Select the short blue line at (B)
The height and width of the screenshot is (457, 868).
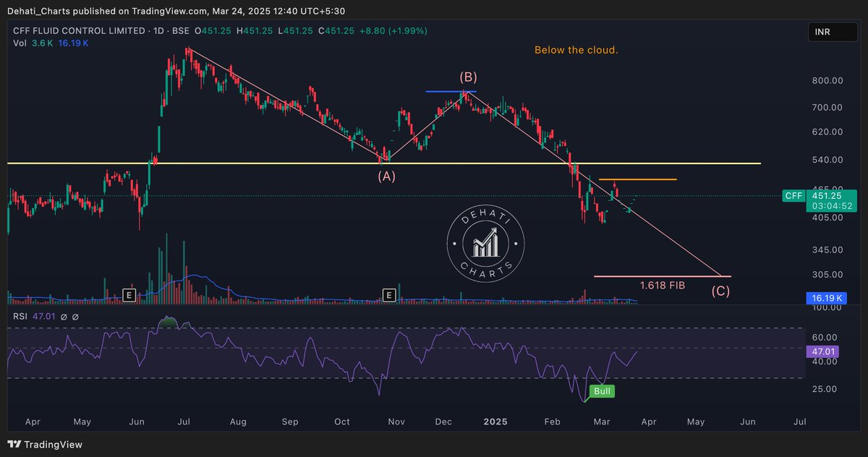[x=451, y=91]
